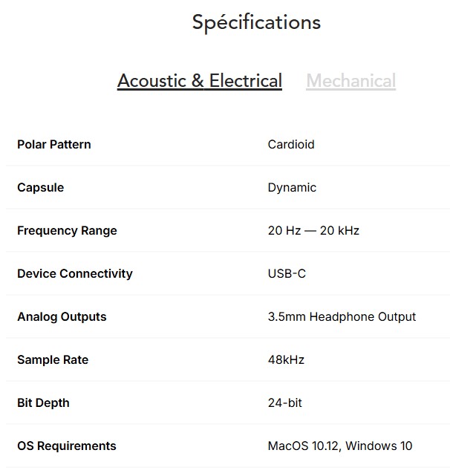Click the Capsule row label

41,188
